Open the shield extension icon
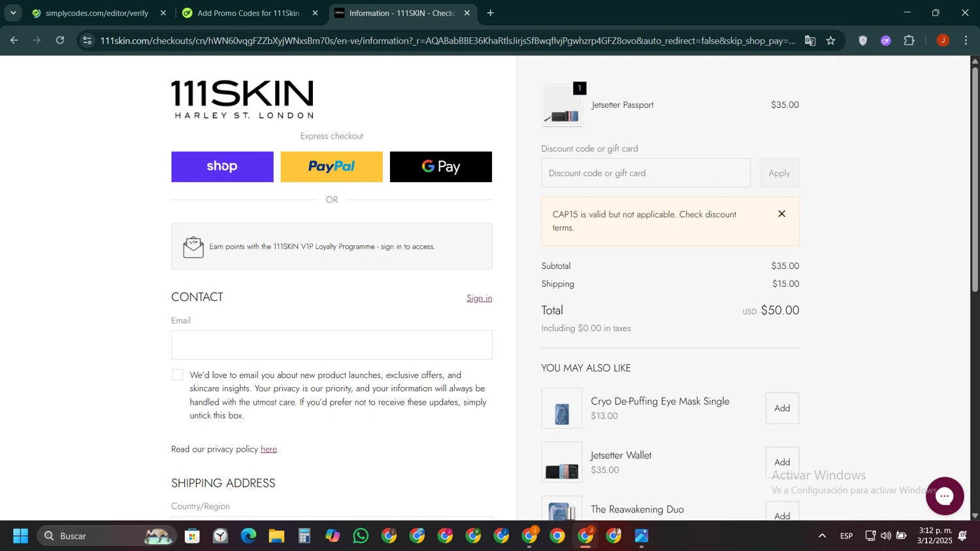The height and width of the screenshot is (551, 980). coord(863,40)
